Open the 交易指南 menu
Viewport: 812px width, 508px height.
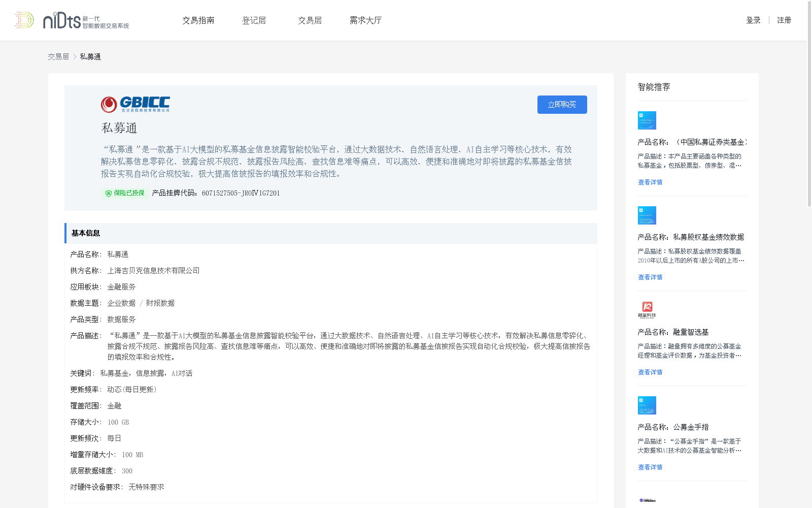(x=198, y=20)
